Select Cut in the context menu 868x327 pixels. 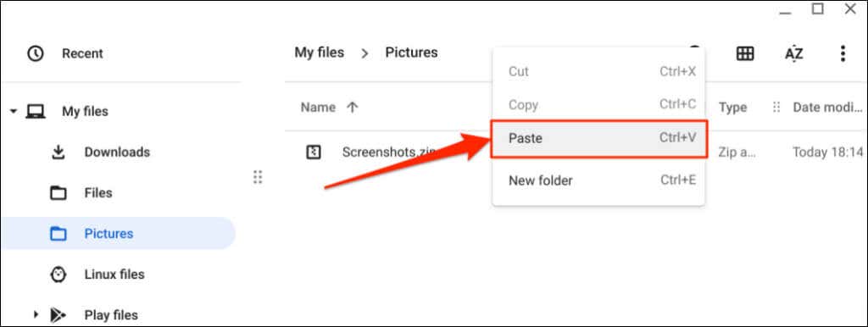coord(599,71)
